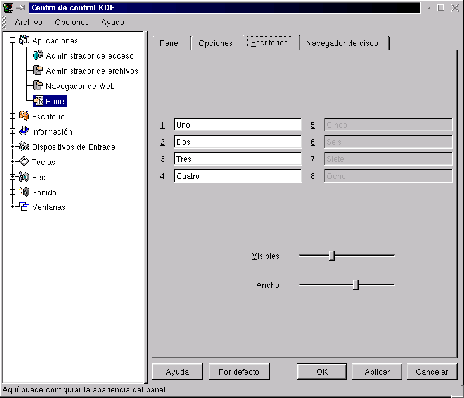Click the disabled field 'Siete'

pyautogui.click(x=388, y=159)
